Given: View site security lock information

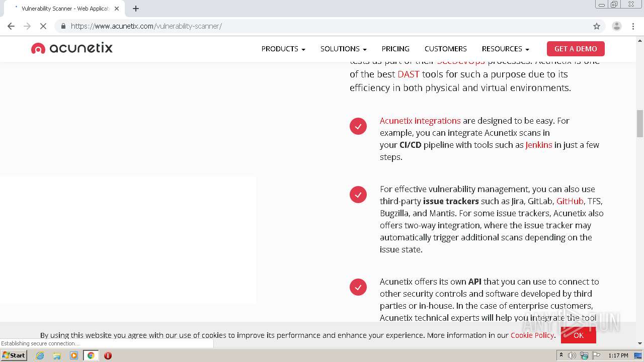Looking at the screenshot, I should click(x=63, y=26).
